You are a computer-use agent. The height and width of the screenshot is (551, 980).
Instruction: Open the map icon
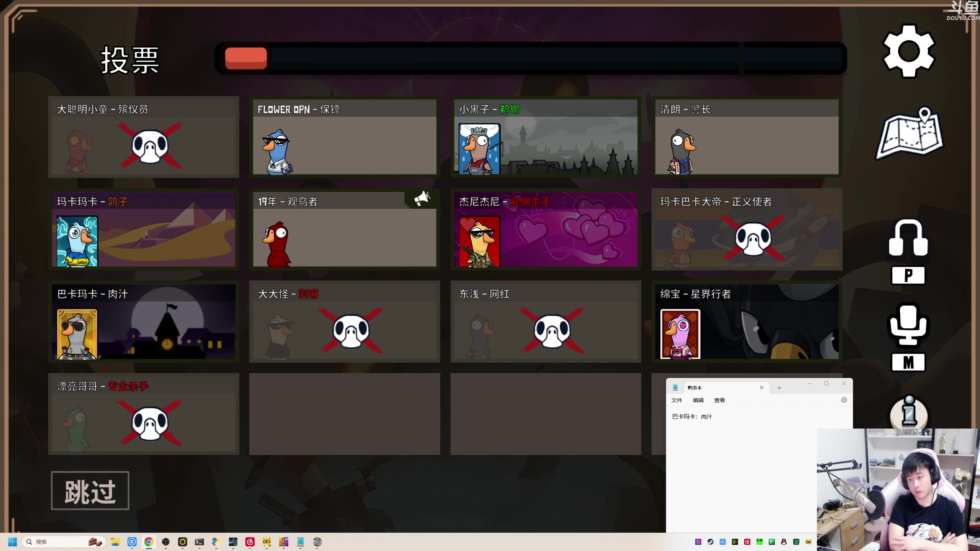click(910, 134)
